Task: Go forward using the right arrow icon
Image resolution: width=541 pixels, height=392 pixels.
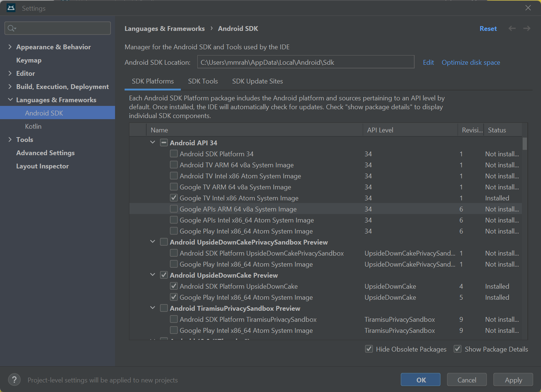Action: click(x=527, y=29)
